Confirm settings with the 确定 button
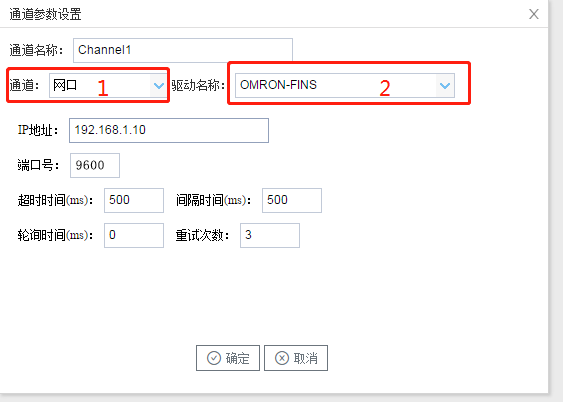563x402 pixels. pyautogui.click(x=228, y=358)
